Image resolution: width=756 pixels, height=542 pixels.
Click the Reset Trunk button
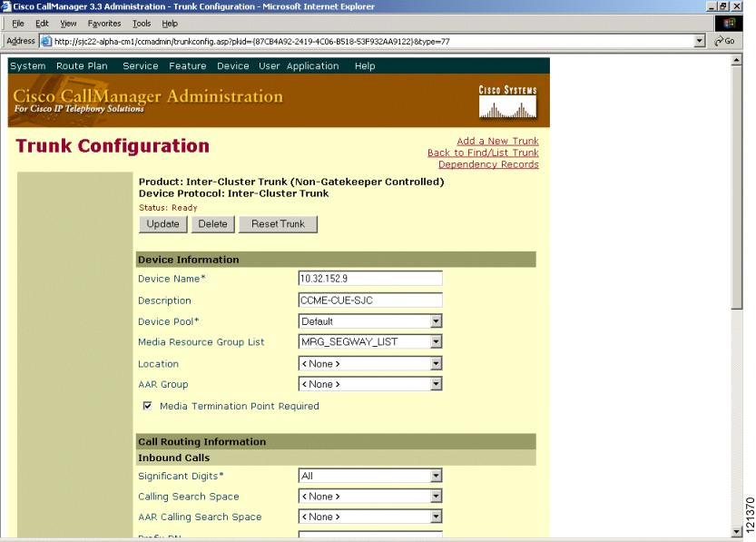[279, 224]
